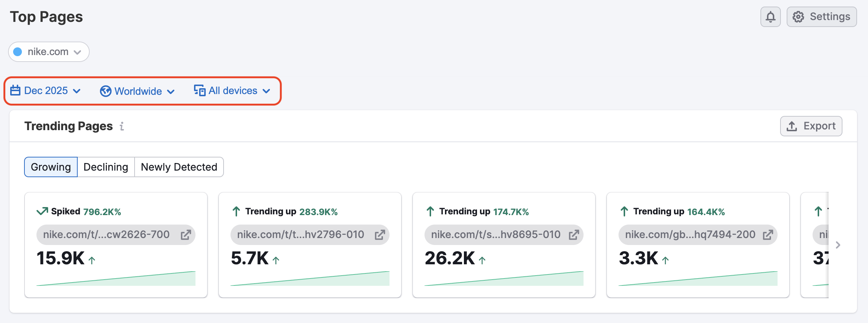
Task: Click the Export button
Action: [x=811, y=126]
